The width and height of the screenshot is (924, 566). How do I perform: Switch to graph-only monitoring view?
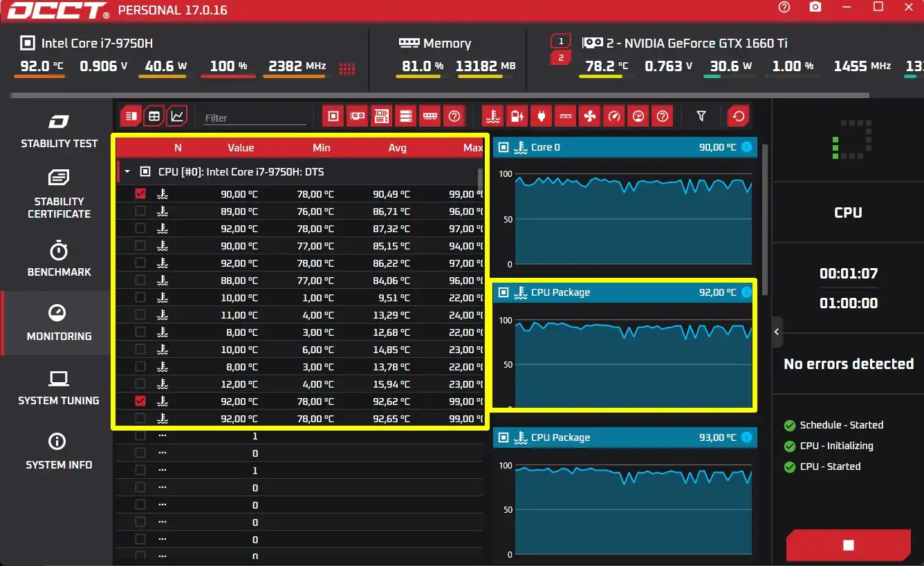tap(178, 116)
